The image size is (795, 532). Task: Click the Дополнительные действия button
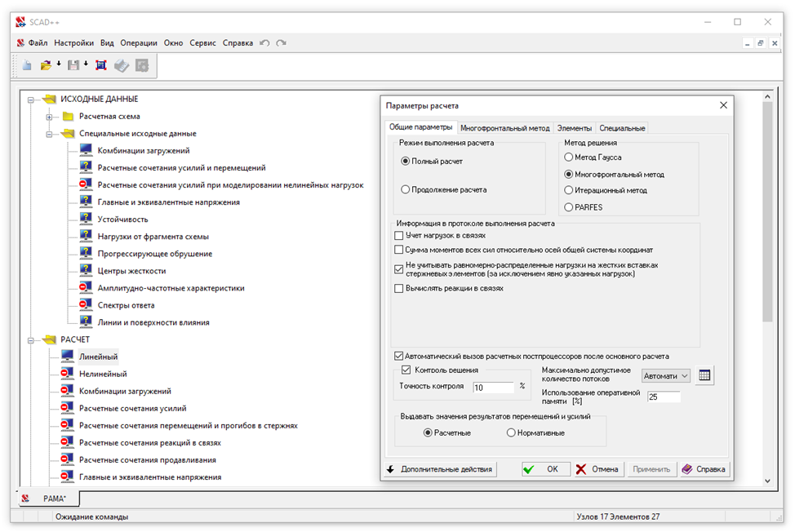440,469
